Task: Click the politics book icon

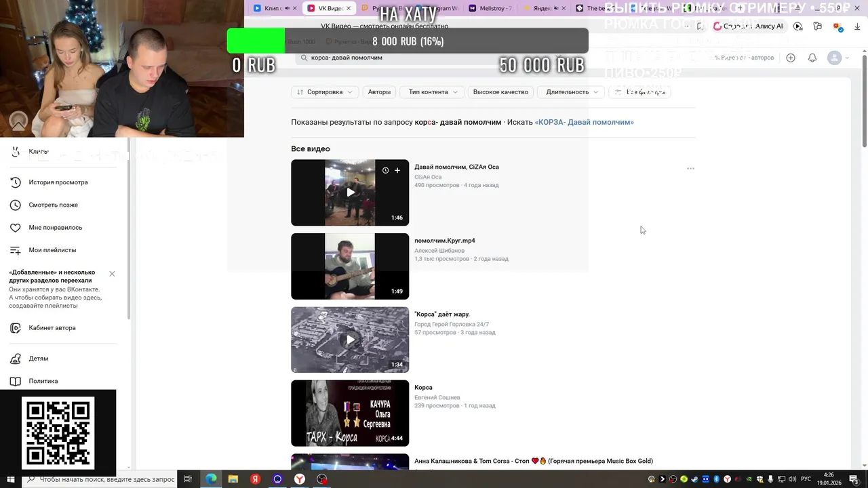Action: click(16, 381)
